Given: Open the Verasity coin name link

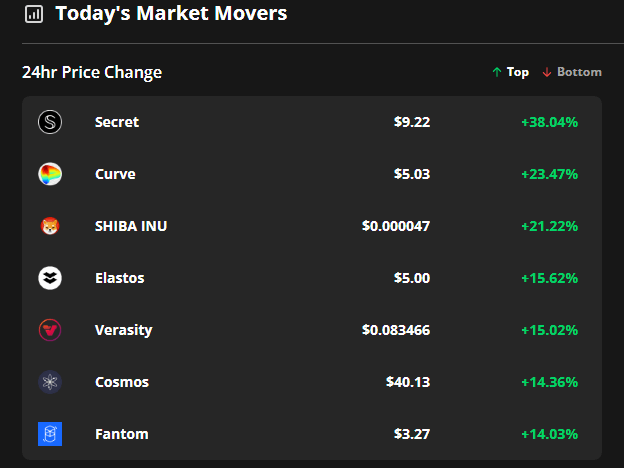Looking at the screenshot, I should [123, 330].
